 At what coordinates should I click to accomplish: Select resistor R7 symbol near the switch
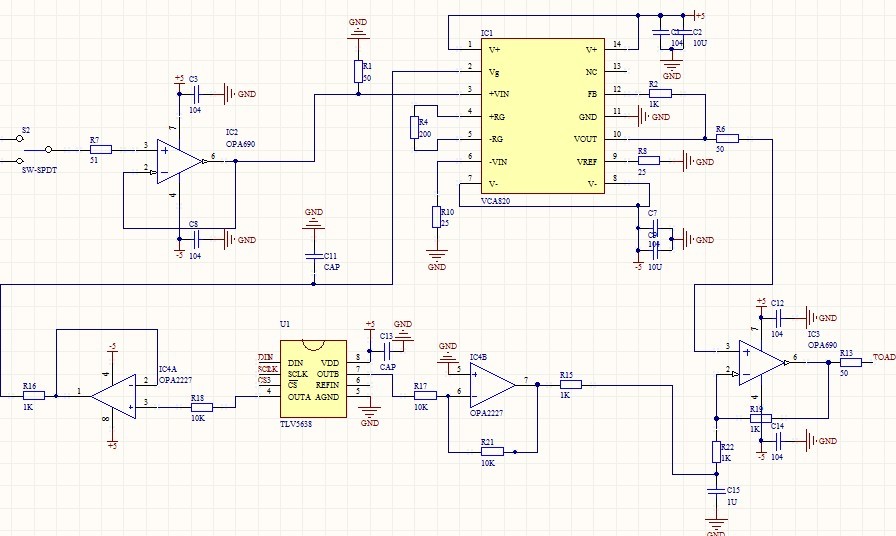[x=101, y=150]
